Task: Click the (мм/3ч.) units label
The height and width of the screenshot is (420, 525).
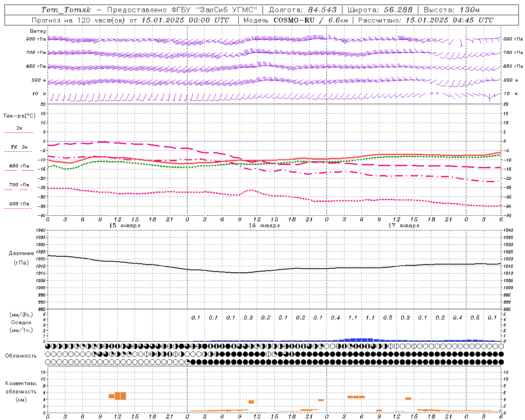Action: point(21,315)
